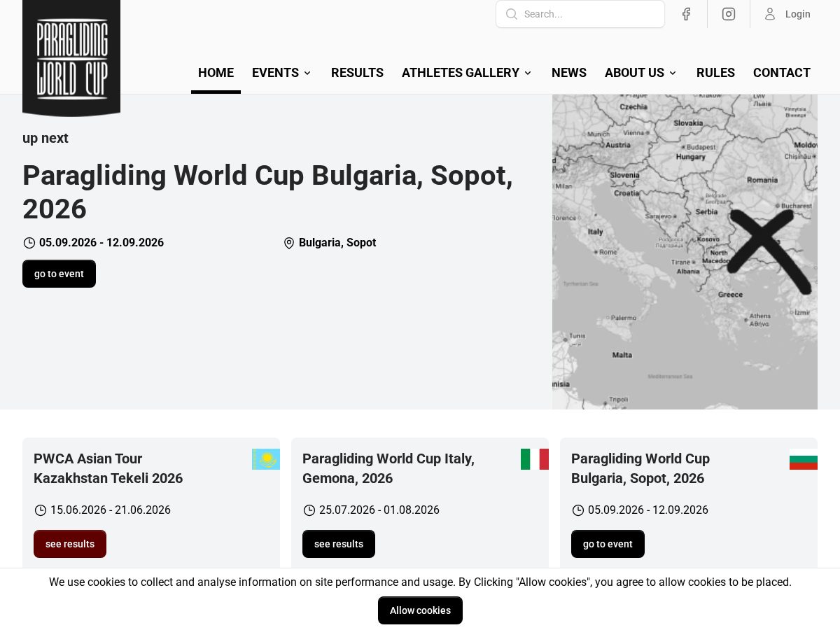Open the Events menu label
This screenshot has width=840, height=630.
(x=275, y=73)
